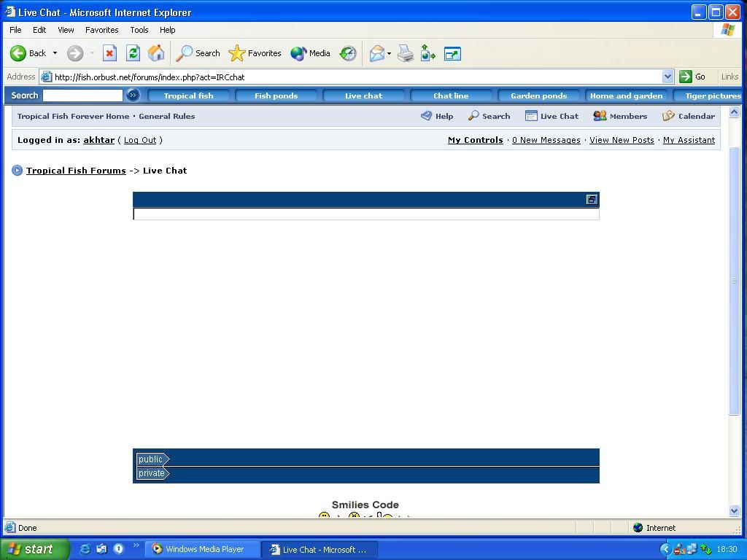Image resolution: width=747 pixels, height=560 pixels.
Task: Click the Stop loading icon
Action: [x=109, y=53]
